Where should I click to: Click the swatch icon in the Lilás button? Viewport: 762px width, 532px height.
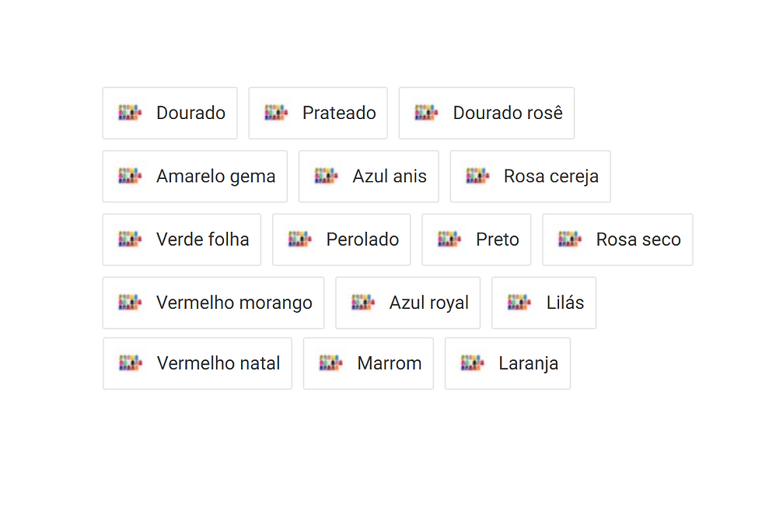pyautogui.click(x=519, y=303)
